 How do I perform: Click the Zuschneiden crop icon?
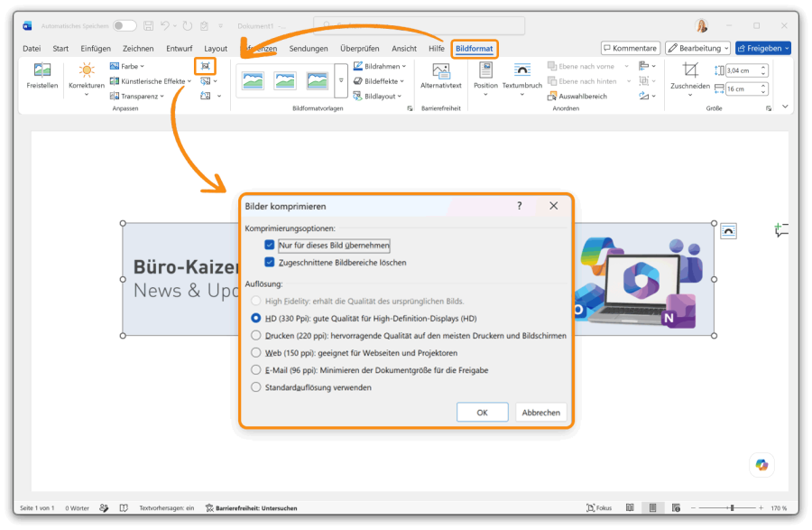(x=690, y=70)
